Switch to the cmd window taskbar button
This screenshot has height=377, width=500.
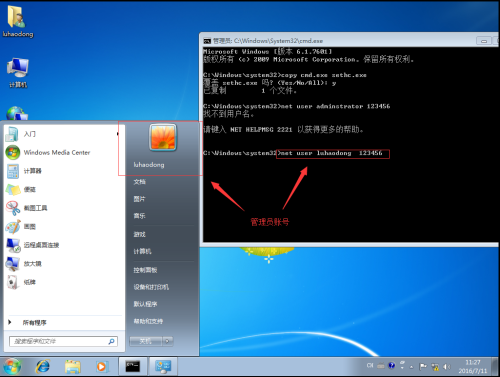pos(133,367)
